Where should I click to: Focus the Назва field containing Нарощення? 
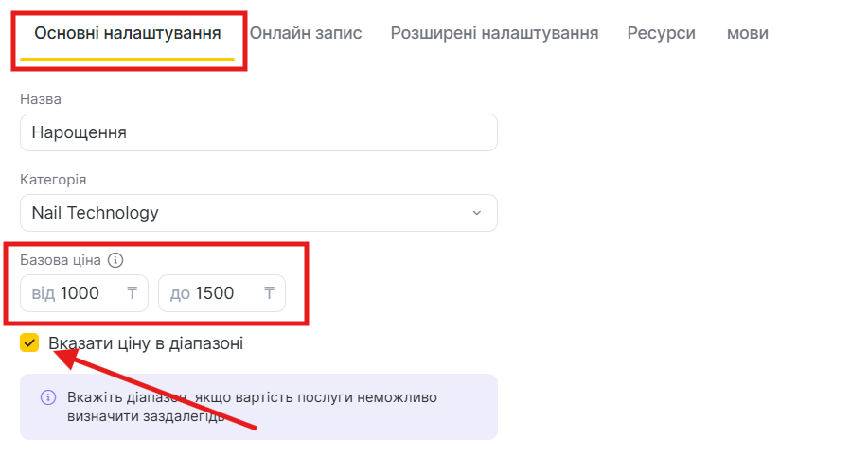(x=258, y=132)
